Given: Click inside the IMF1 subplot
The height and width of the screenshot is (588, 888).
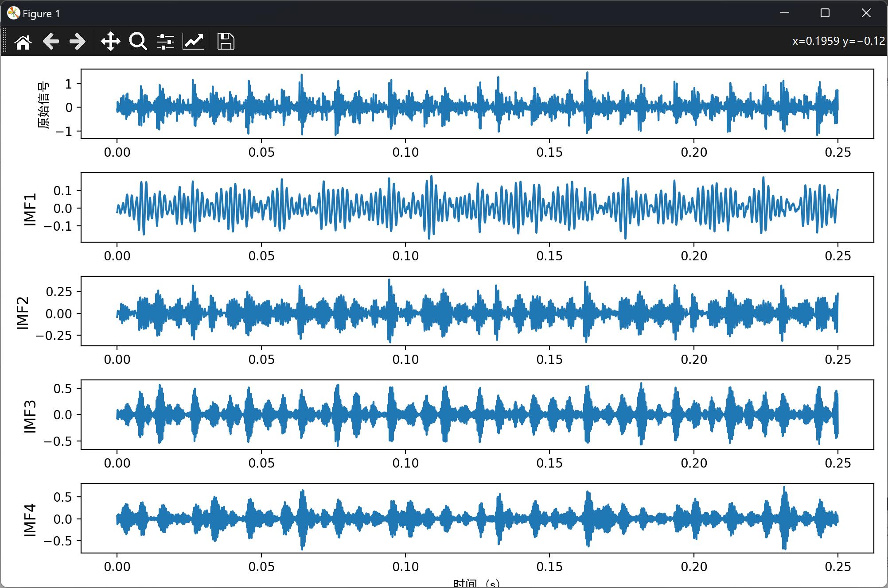Looking at the screenshot, I should coord(477,207).
